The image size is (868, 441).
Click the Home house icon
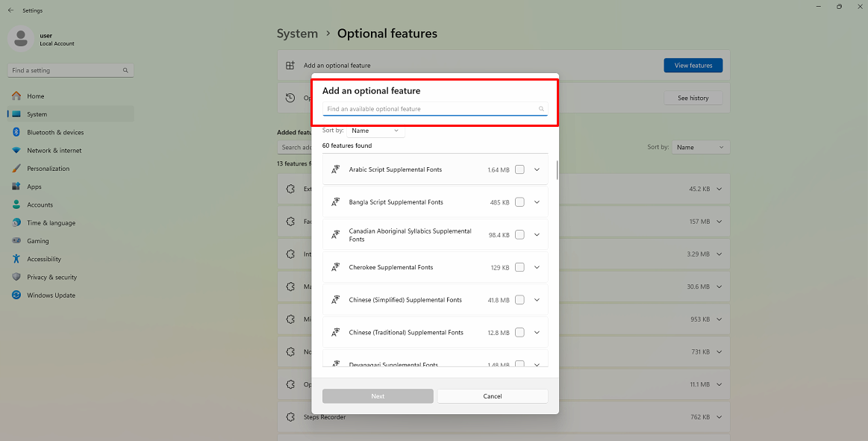coord(16,96)
